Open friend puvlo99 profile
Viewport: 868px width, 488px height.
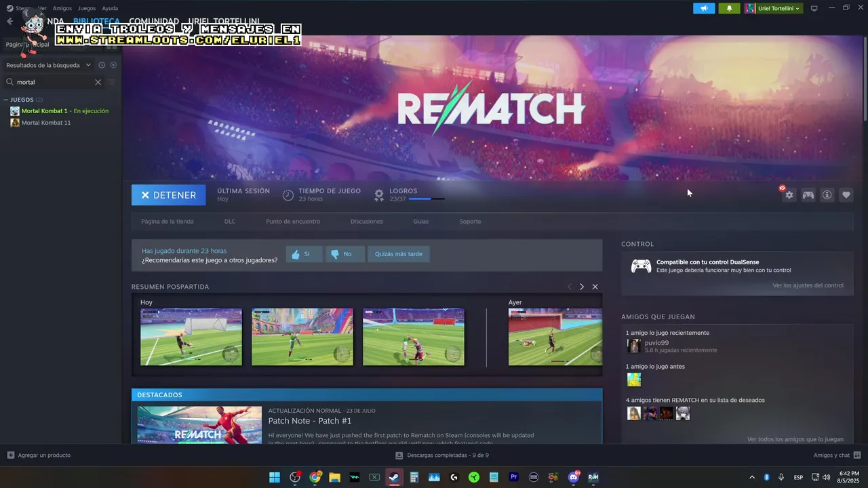(x=656, y=343)
